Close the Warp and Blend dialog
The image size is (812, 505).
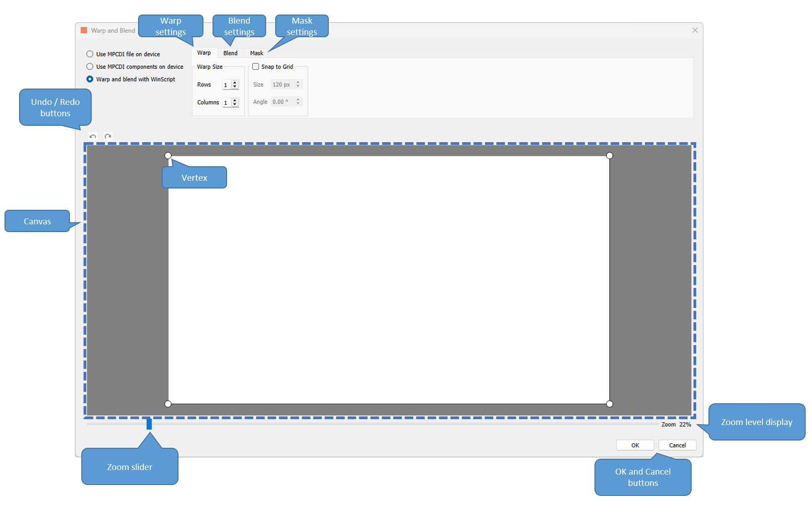(x=695, y=30)
